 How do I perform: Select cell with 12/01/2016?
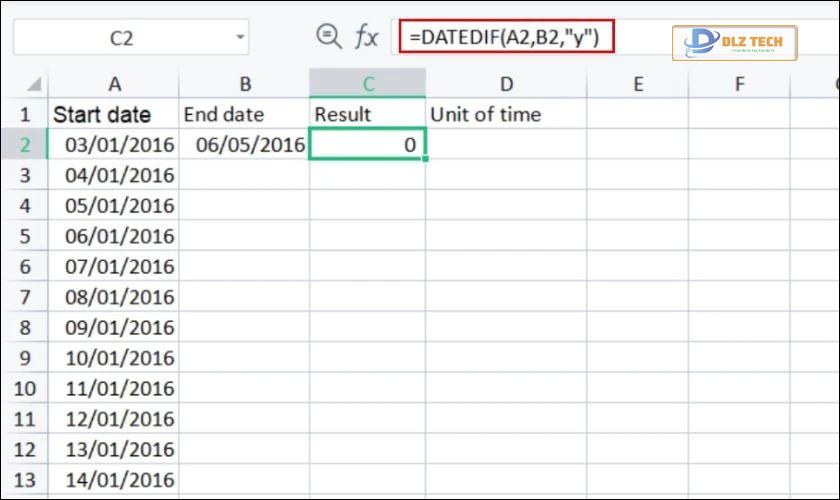114,419
